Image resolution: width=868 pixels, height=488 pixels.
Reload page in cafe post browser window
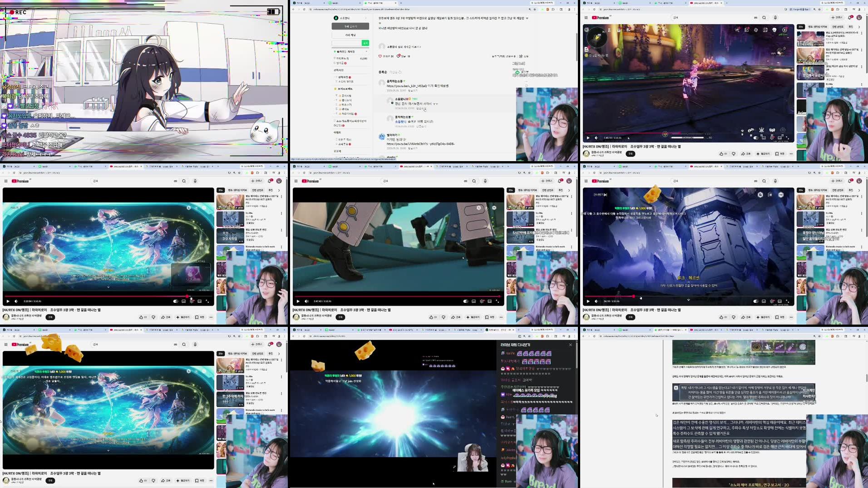(305, 9)
